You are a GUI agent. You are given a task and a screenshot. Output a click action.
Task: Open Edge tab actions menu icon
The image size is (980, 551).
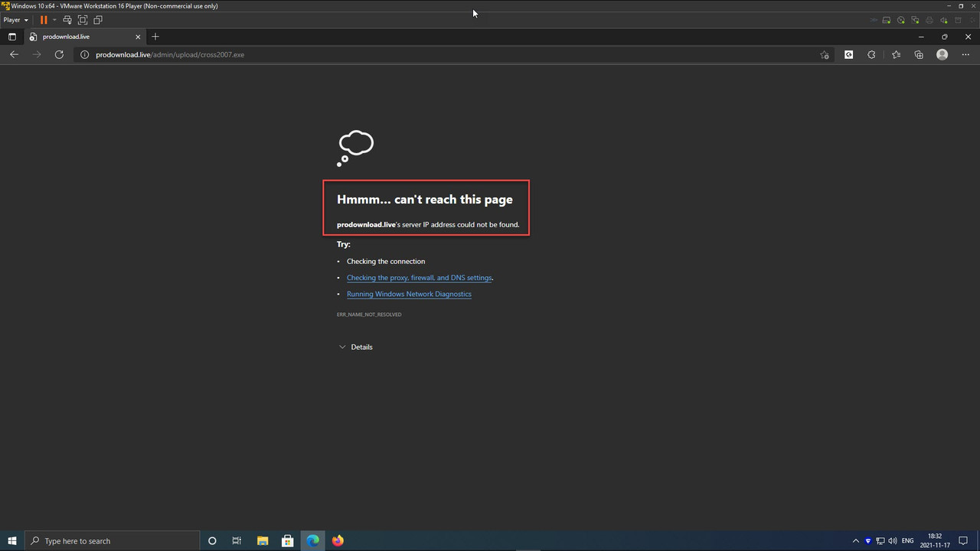pyautogui.click(x=11, y=37)
